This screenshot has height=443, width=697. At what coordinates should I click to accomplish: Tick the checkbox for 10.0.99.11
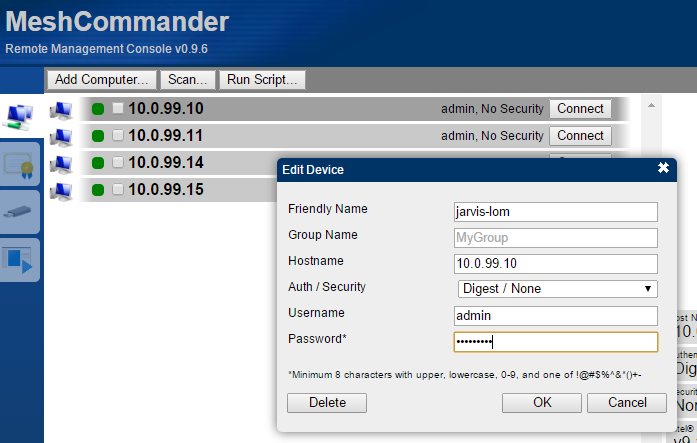pyautogui.click(x=118, y=135)
